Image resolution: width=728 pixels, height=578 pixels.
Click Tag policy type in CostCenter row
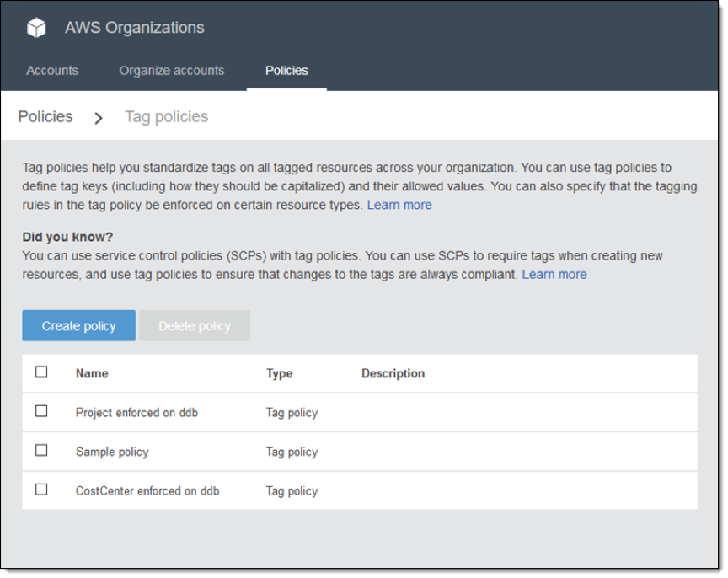tap(292, 491)
